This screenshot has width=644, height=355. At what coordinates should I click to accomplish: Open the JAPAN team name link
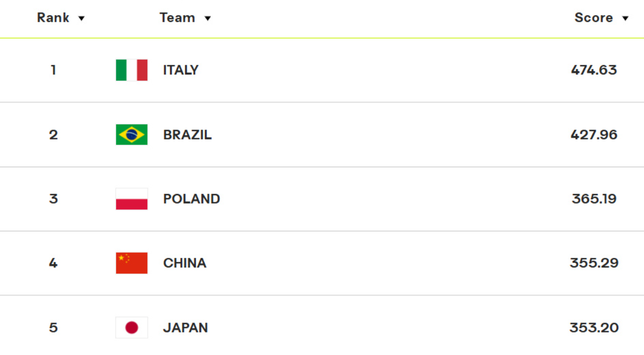click(x=185, y=328)
